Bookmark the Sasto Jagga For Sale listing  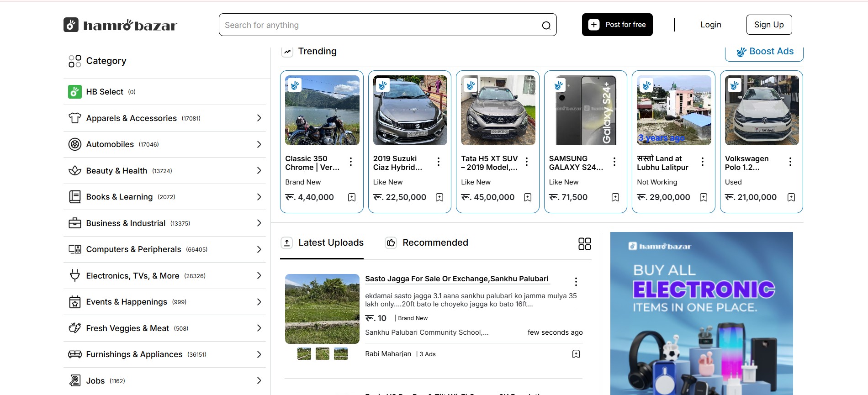pyautogui.click(x=576, y=354)
